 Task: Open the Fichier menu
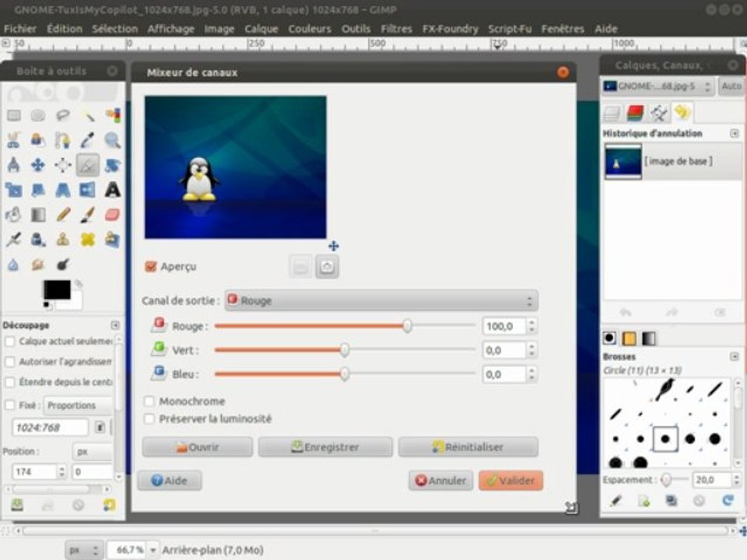pos(20,29)
